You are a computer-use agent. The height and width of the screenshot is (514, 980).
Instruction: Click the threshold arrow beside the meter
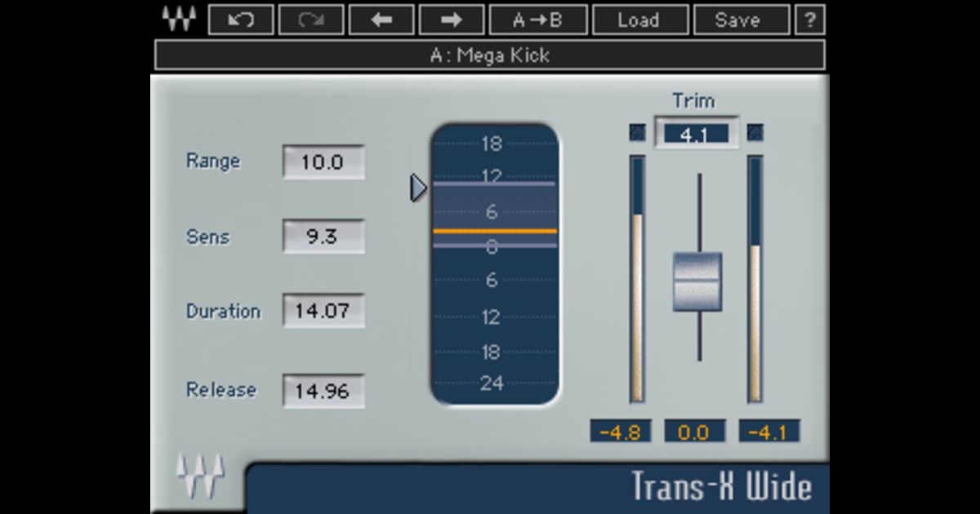tap(417, 187)
